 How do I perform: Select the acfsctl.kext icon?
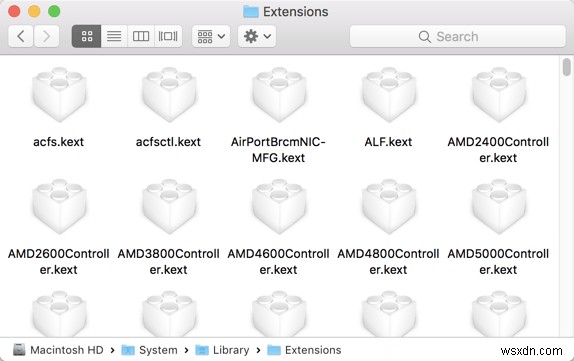tap(169, 94)
